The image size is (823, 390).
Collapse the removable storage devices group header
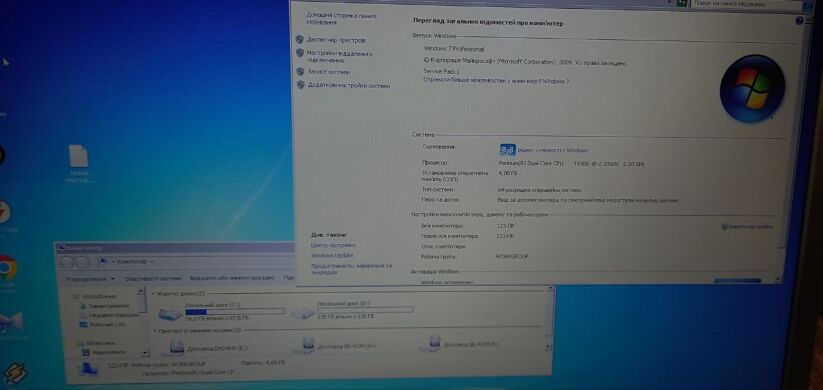pyautogui.click(x=197, y=331)
